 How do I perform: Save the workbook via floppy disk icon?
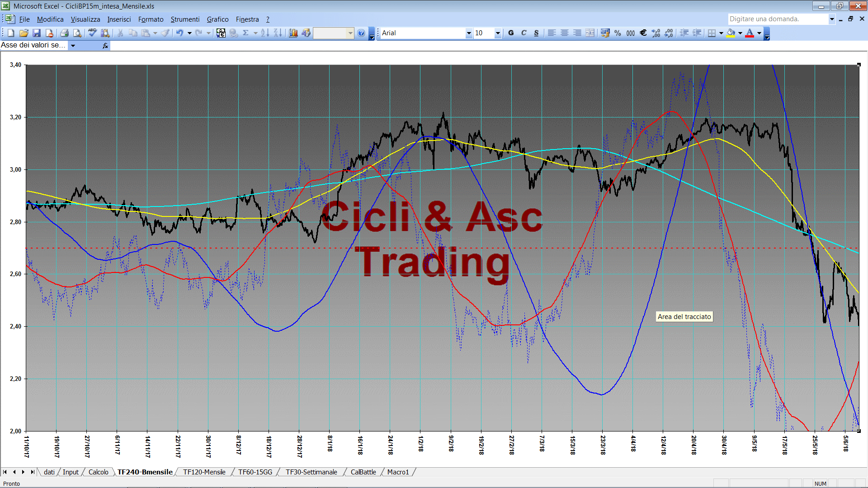[37, 33]
